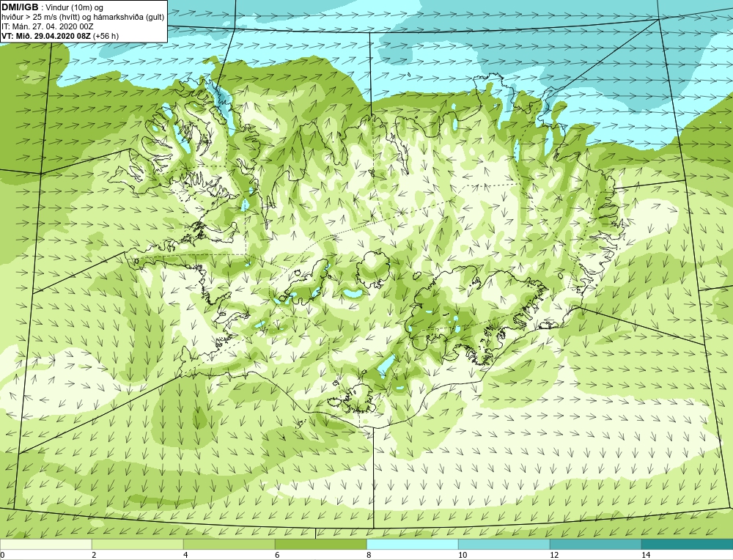Image resolution: width=733 pixels, height=560 pixels.
Task: Click the legend label 14
Action: click(646, 555)
